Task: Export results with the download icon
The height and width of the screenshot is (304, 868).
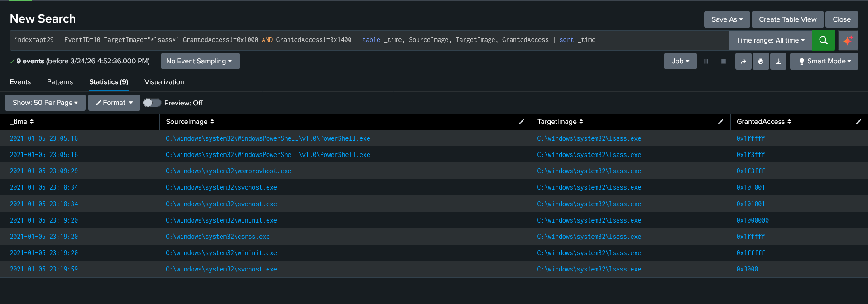Action: coord(778,61)
